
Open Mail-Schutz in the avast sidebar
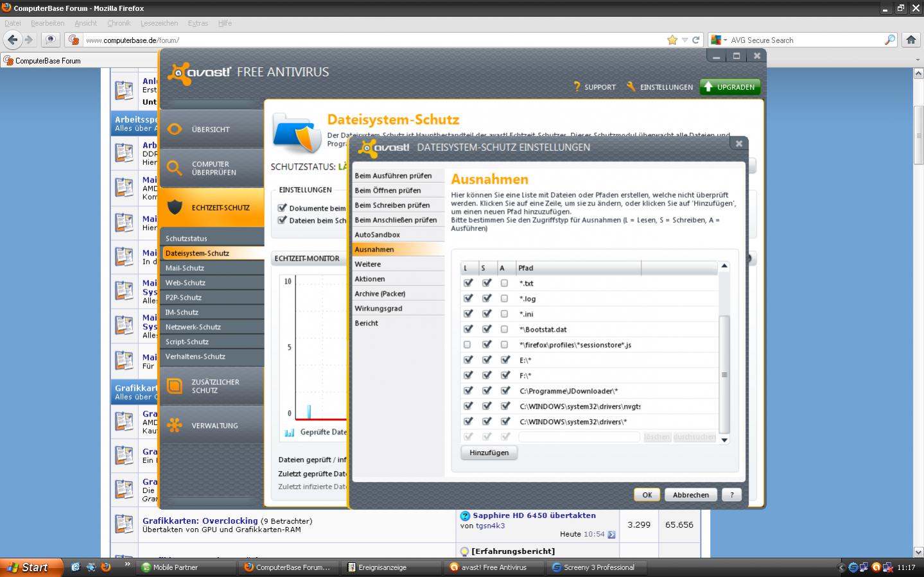[212, 268]
